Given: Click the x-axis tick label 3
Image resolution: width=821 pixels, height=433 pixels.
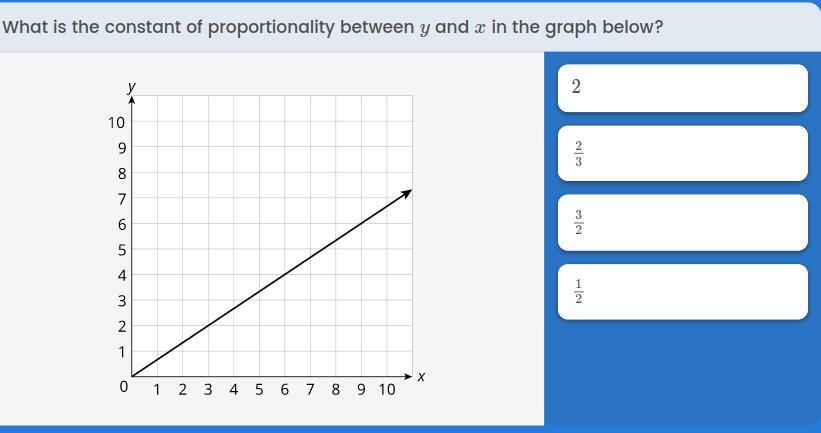Looking at the screenshot, I should [x=208, y=390].
